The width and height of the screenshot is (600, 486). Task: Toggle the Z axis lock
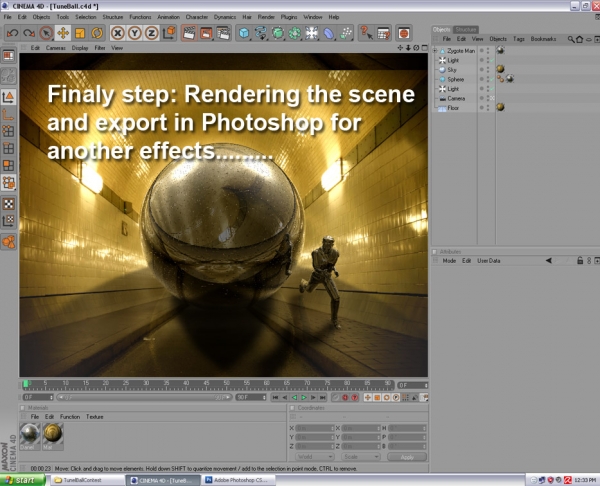pyautogui.click(x=151, y=33)
